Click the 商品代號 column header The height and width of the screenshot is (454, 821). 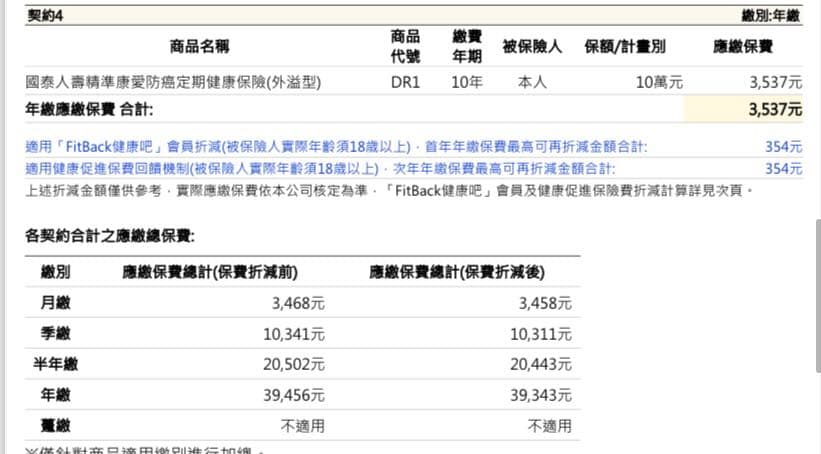(x=405, y=46)
